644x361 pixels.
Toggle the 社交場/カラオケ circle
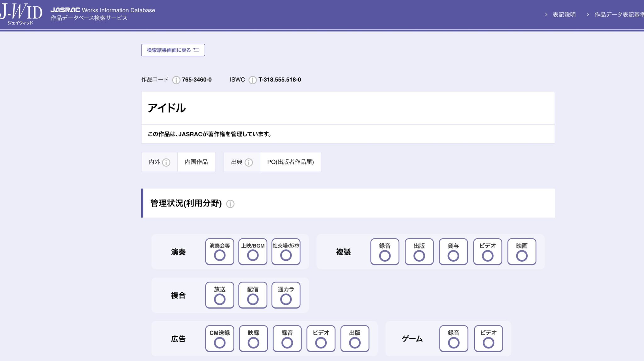pos(286,256)
